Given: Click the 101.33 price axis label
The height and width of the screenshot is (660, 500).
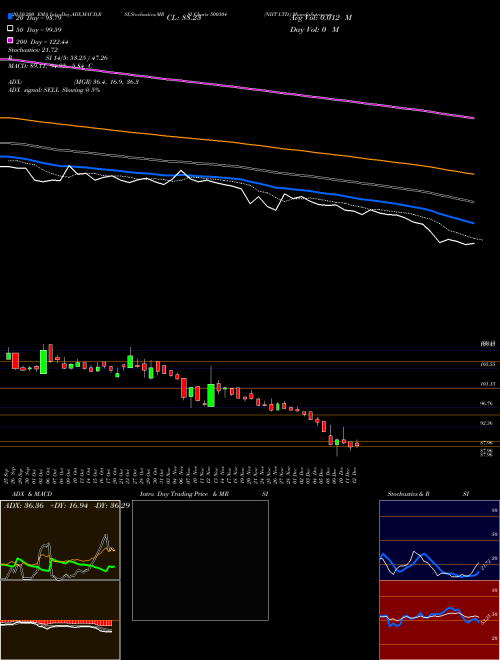Looking at the screenshot, I should (487, 384).
